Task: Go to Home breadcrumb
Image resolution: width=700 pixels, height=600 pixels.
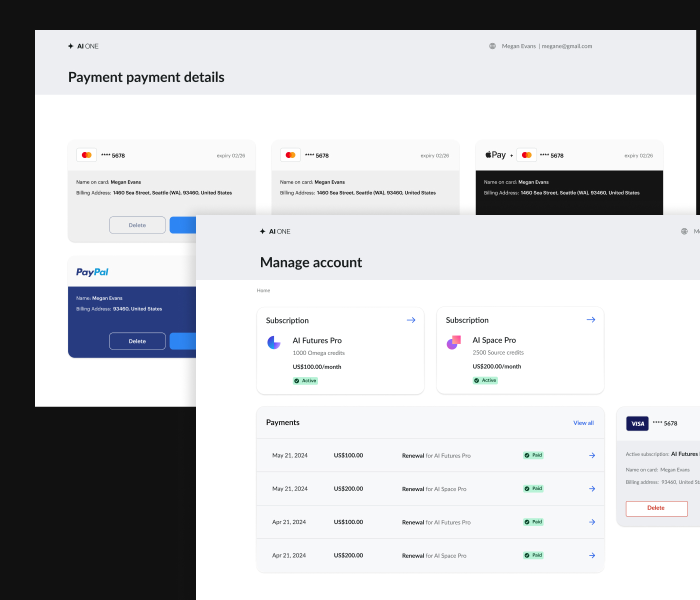Action: tap(263, 290)
